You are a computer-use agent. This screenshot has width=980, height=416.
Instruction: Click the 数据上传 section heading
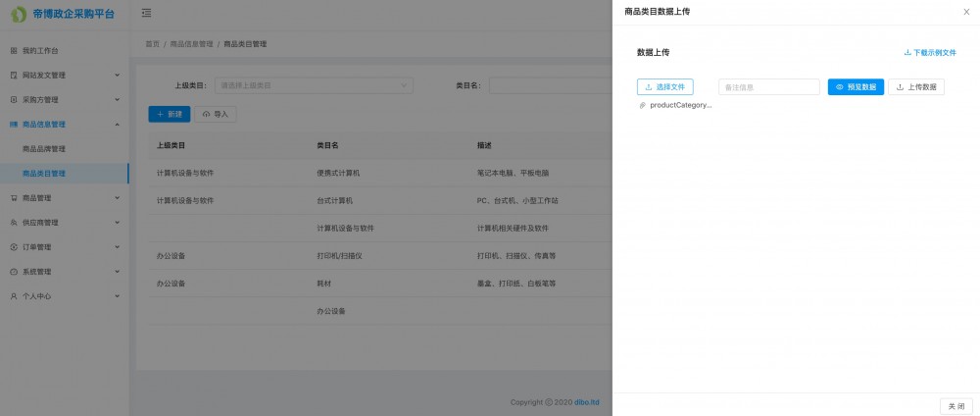(653, 53)
